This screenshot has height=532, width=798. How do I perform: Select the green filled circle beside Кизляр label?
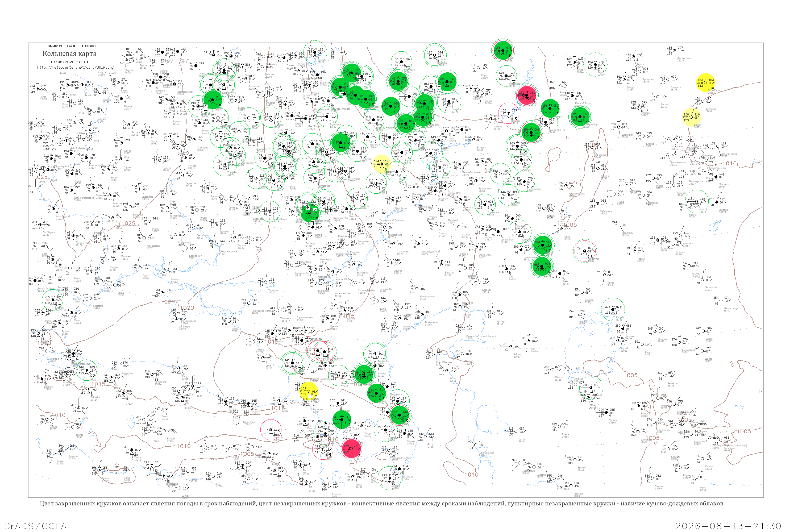(x=364, y=374)
